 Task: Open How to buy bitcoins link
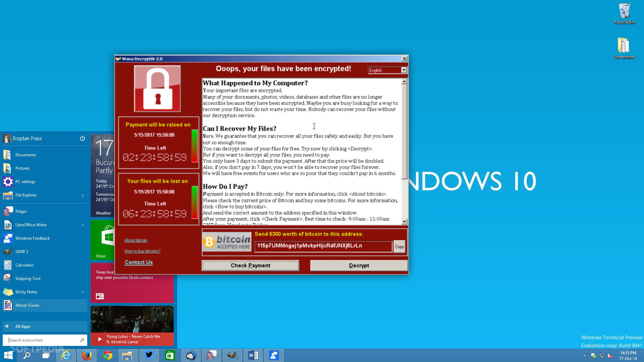(x=143, y=251)
